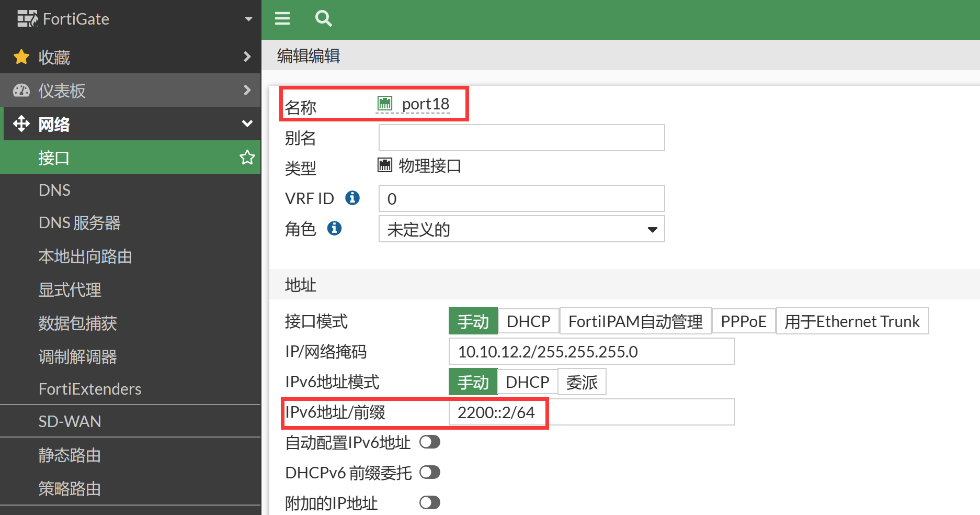This screenshot has height=515, width=980.
Task: Select PPPoE interface mode
Action: tap(743, 321)
